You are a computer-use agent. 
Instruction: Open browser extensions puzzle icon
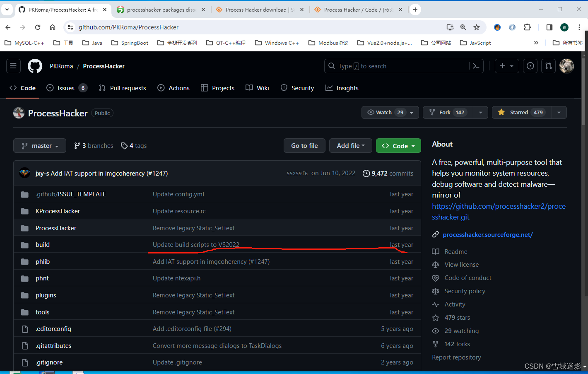(527, 27)
